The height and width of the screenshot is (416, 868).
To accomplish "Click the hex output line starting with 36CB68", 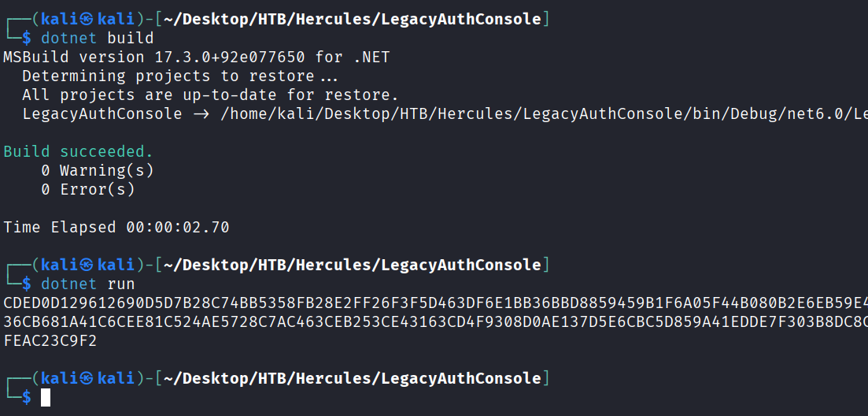I will (434, 321).
